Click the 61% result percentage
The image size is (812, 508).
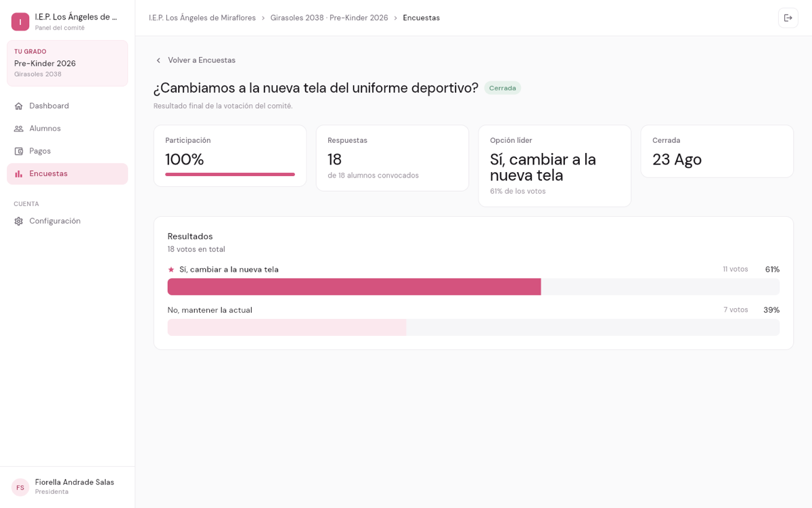pyautogui.click(x=772, y=270)
